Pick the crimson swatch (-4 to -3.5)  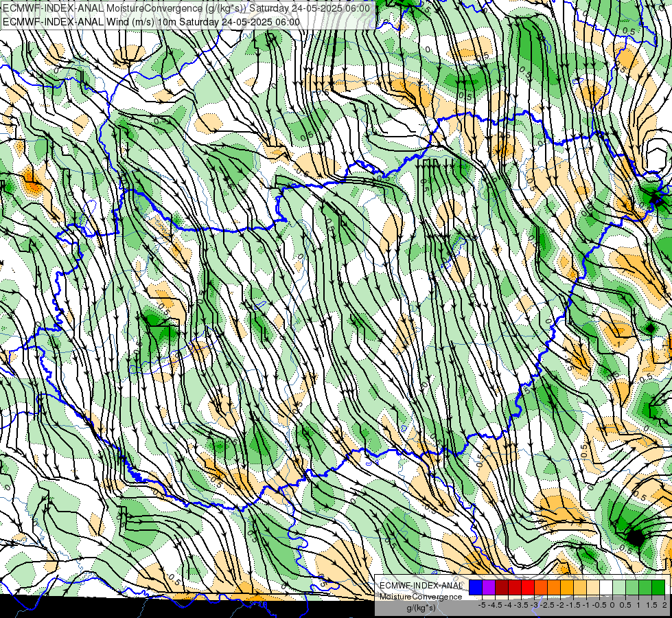coord(515,588)
